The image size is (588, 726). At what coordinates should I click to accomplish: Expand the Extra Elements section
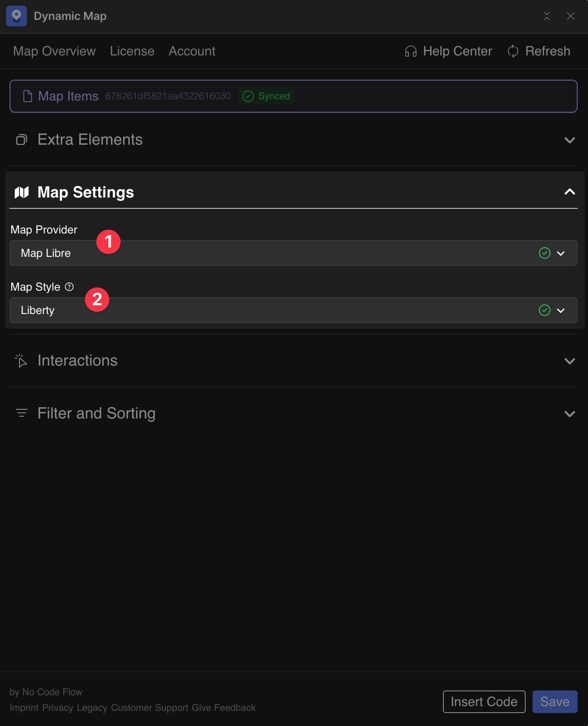point(294,139)
